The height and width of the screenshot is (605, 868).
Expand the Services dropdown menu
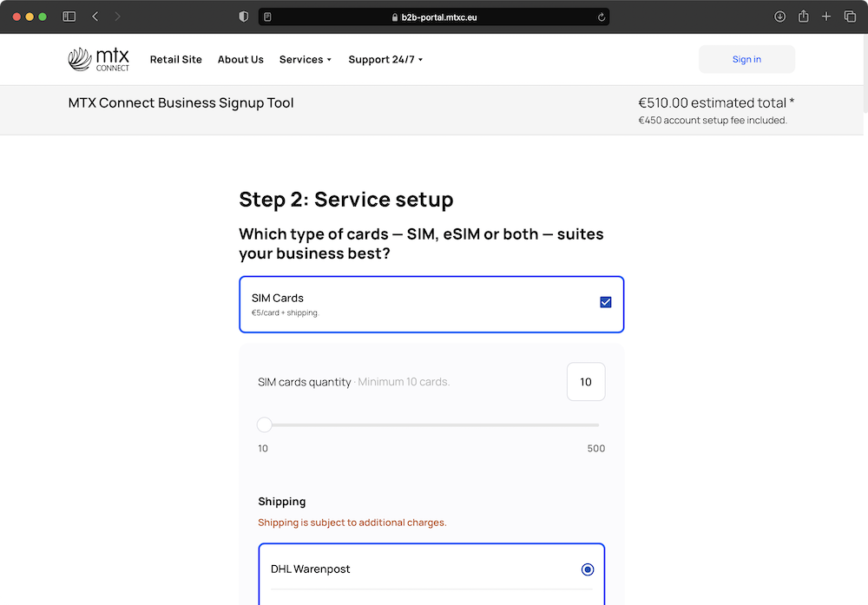pyautogui.click(x=306, y=59)
